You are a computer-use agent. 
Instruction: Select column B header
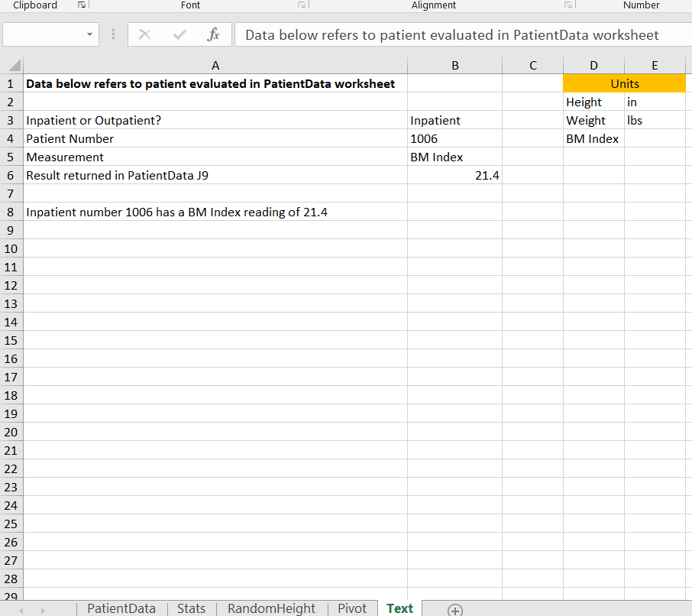[x=455, y=66]
